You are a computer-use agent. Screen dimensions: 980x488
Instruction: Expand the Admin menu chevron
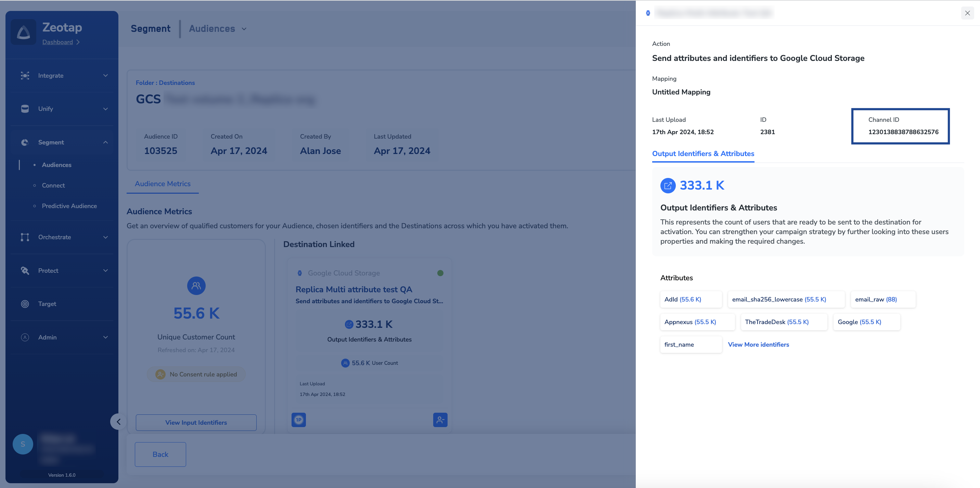[105, 337]
